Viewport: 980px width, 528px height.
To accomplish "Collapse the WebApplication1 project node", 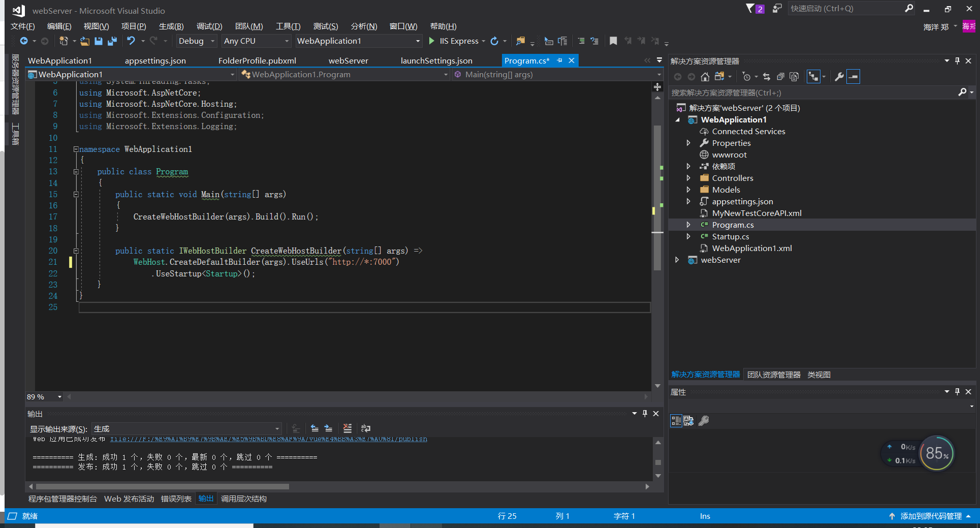I will tap(677, 120).
